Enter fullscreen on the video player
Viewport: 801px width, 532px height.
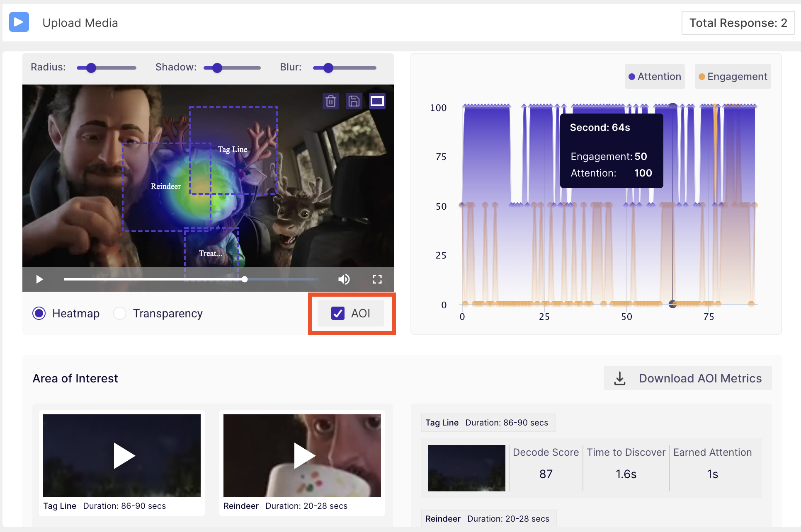click(x=377, y=279)
